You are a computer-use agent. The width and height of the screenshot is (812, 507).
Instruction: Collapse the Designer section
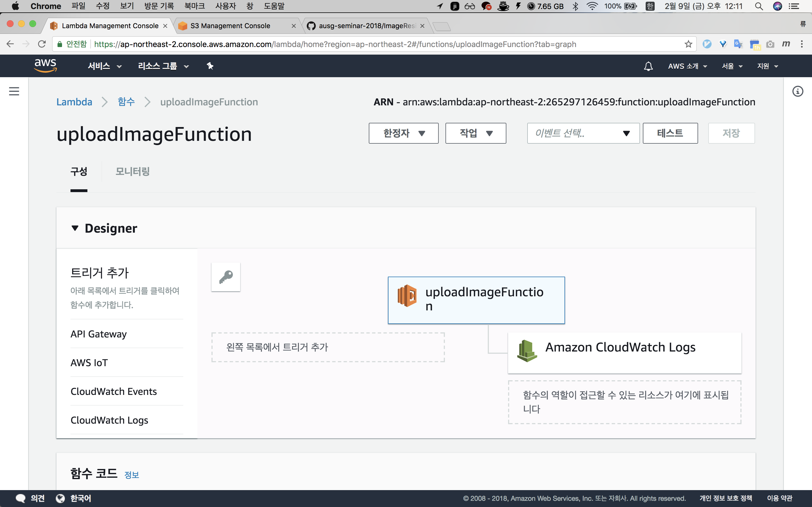pos(75,228)
